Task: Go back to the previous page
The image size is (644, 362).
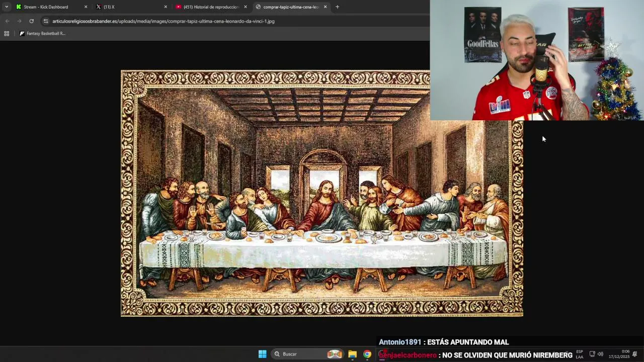Action: click(7, 21)
